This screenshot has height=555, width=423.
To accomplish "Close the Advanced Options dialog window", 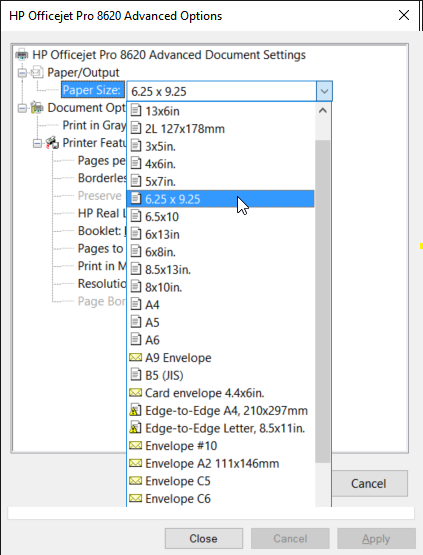I will (x=404, y=16).
